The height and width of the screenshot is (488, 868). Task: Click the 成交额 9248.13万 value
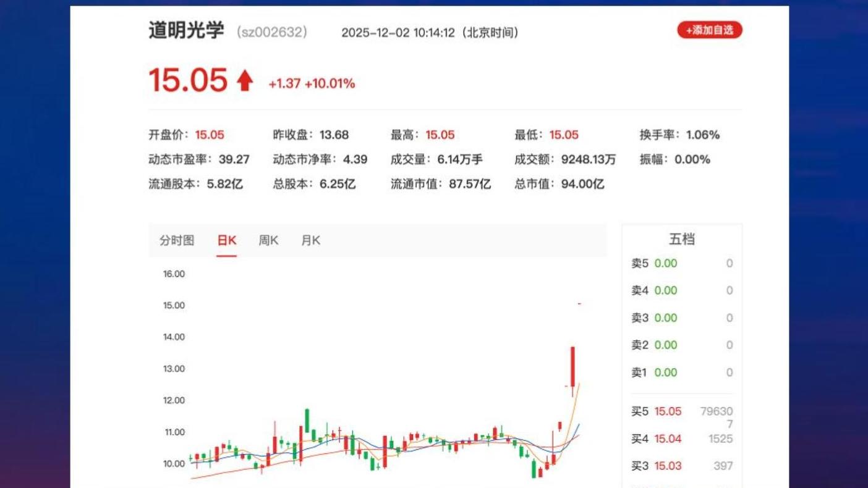[x=588, y=159]
